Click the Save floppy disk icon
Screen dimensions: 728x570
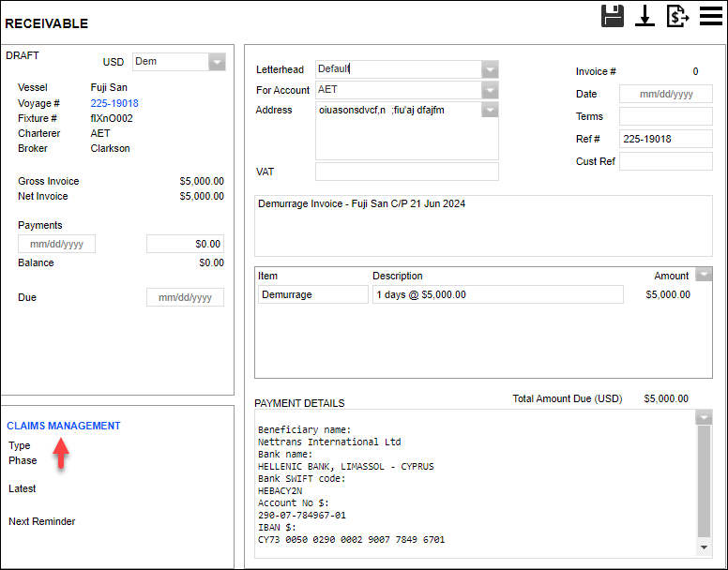[x=613, y=16]
